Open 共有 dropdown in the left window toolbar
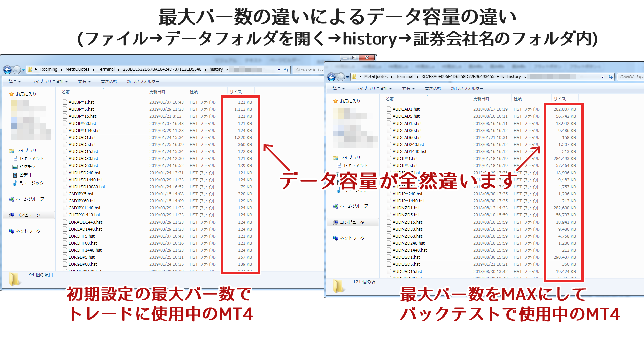The image size is (644, 340). 84,81
